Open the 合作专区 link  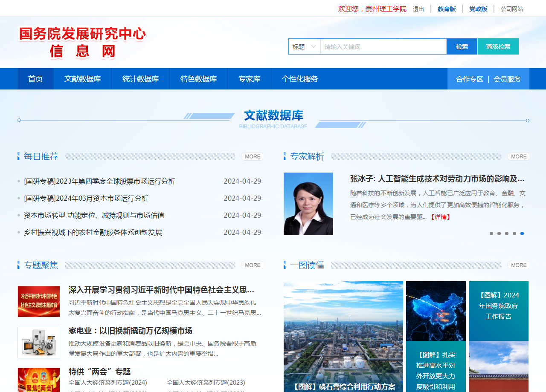click(x=469, y=79)
